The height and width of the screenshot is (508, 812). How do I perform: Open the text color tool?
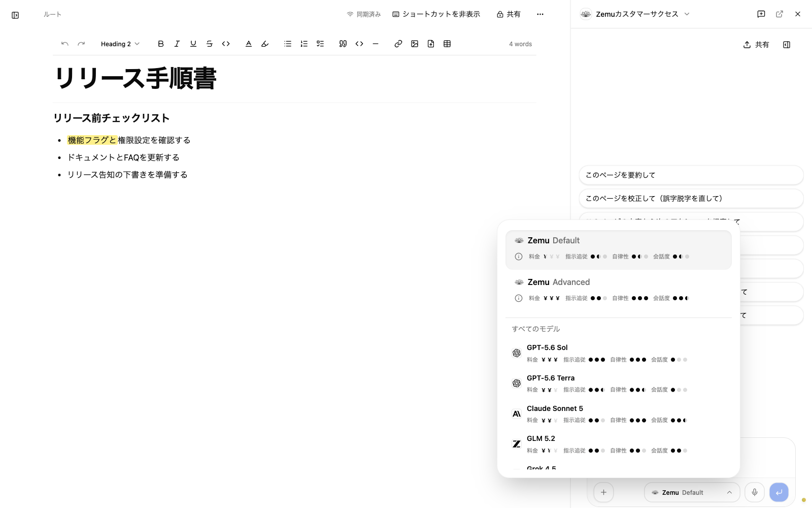(x=249, y=44)
